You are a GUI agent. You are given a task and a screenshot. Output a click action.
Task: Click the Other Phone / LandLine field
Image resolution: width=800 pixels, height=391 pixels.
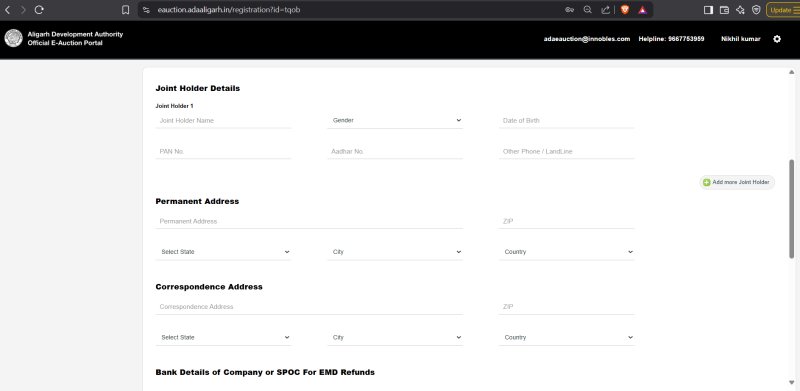[567, 152]
